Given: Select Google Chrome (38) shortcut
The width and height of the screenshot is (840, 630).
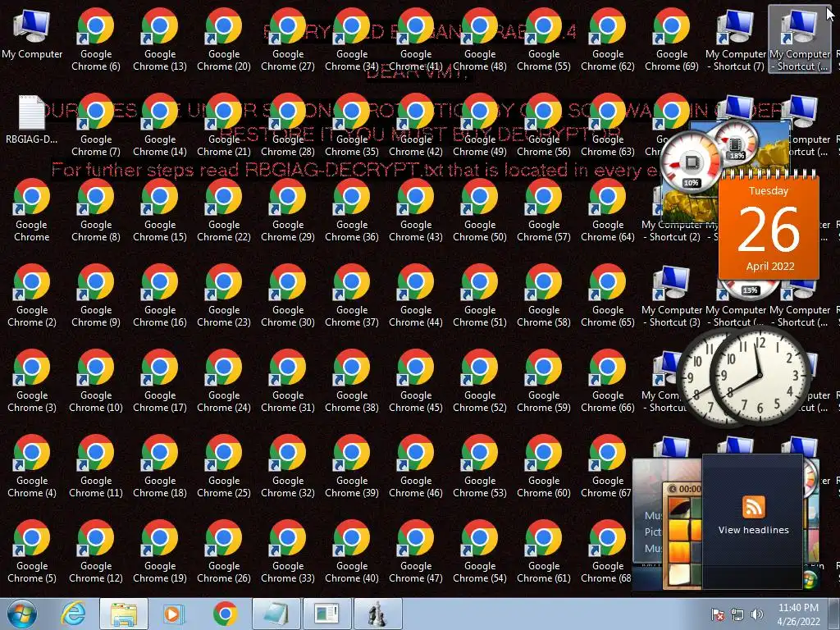Looking at the screenshot, I should tap(352, 381).
